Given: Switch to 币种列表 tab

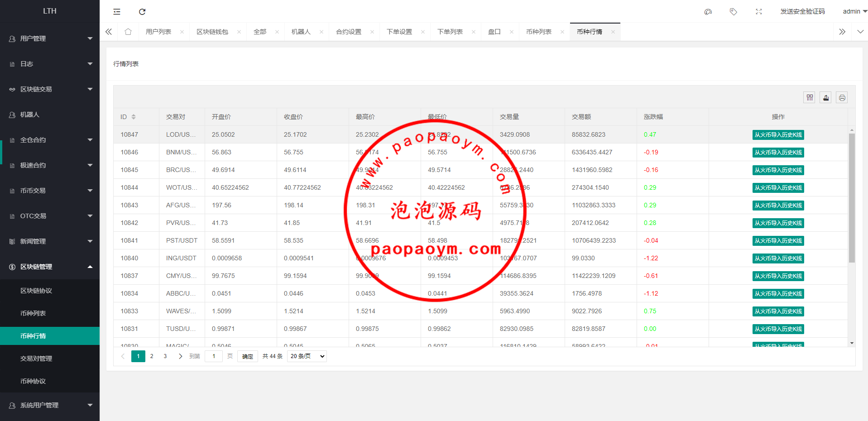Looking at the screenshot, I should pos(539,32).
